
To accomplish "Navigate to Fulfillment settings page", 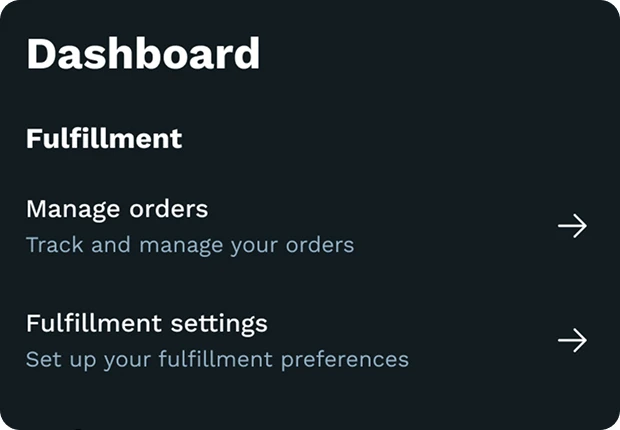I will (146, 324).
